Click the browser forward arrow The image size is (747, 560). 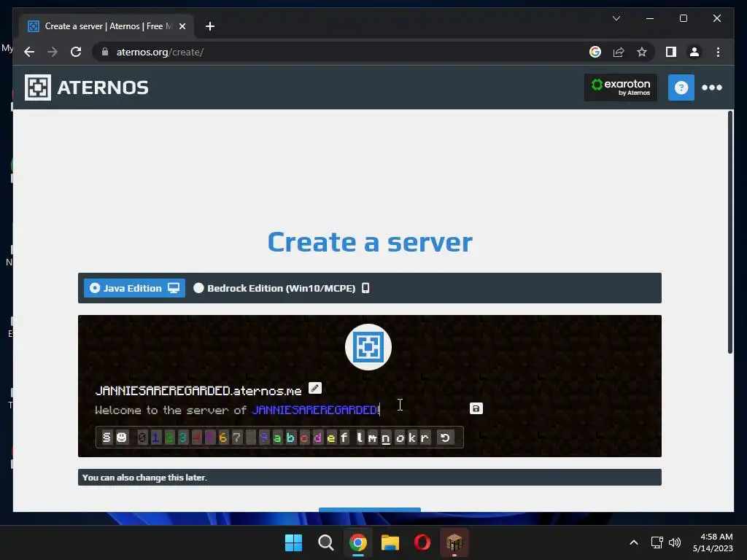pyautogui.click(x=53, y=52)
